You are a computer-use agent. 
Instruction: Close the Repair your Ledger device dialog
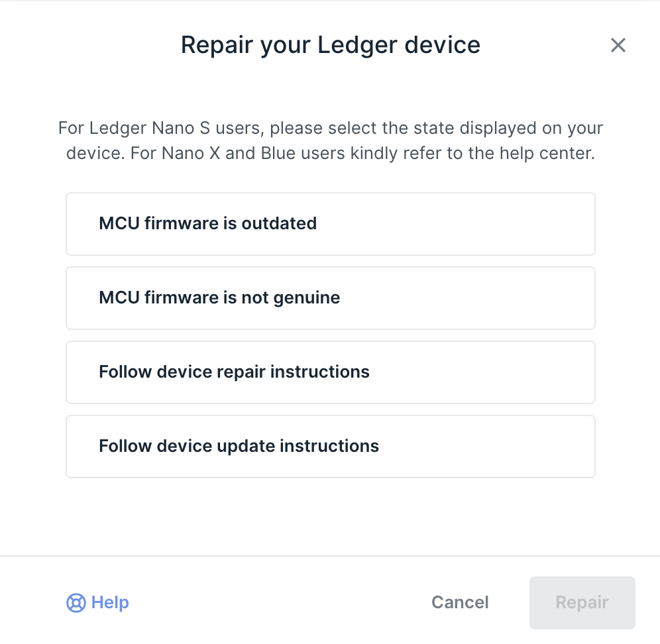[x=618, y=45]
